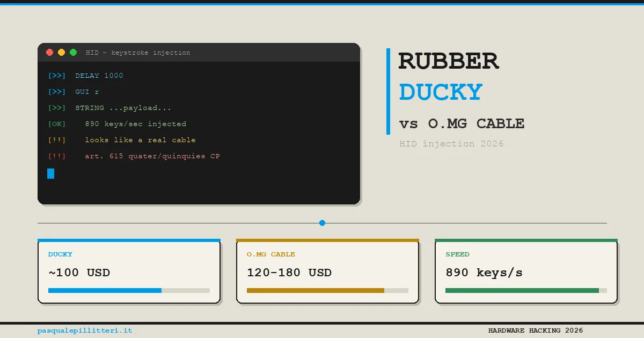Viewport: 644px width, 338px height.
Task: Click the 'vs O.MG CABLE' subtitle
Action: click(462, 124)
